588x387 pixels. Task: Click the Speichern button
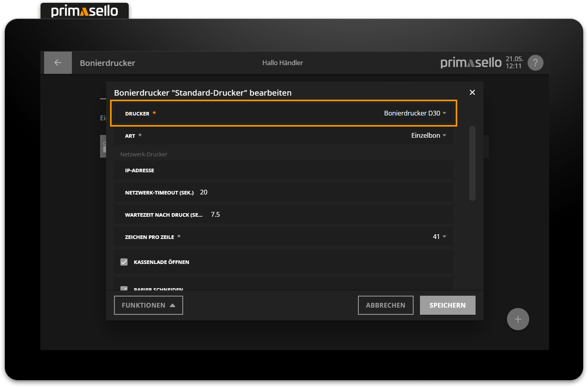coord(447,305)
